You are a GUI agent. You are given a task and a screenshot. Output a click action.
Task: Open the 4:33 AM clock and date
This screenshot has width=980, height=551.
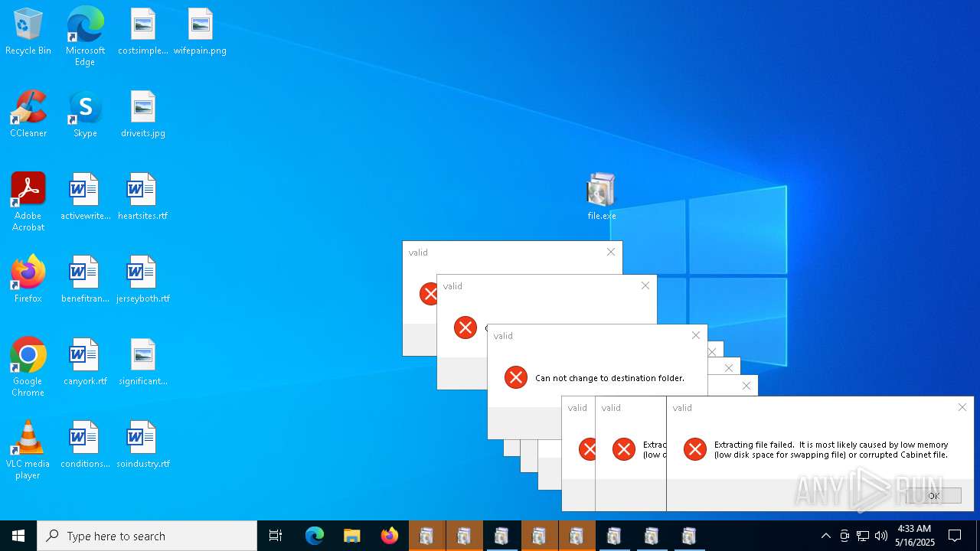(914, 536)
